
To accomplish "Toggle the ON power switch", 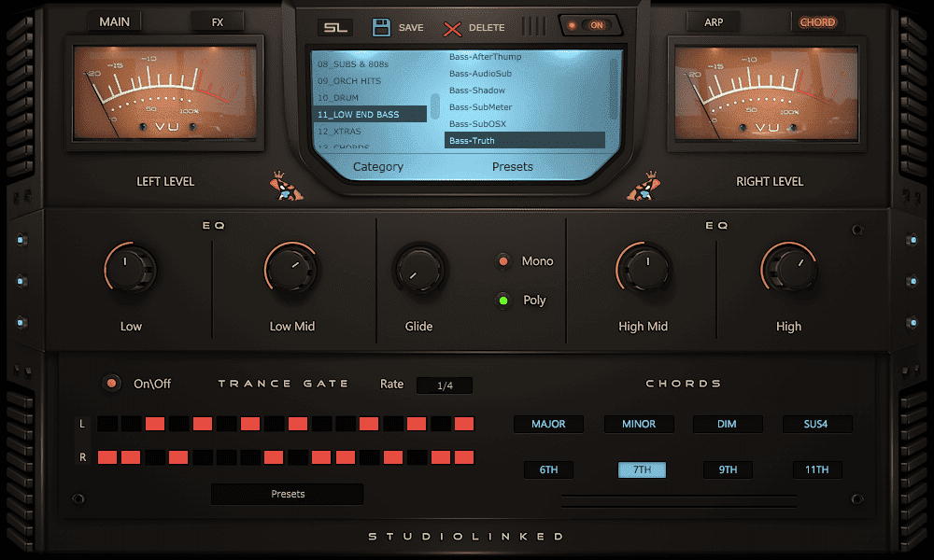I will coord(589,25).
